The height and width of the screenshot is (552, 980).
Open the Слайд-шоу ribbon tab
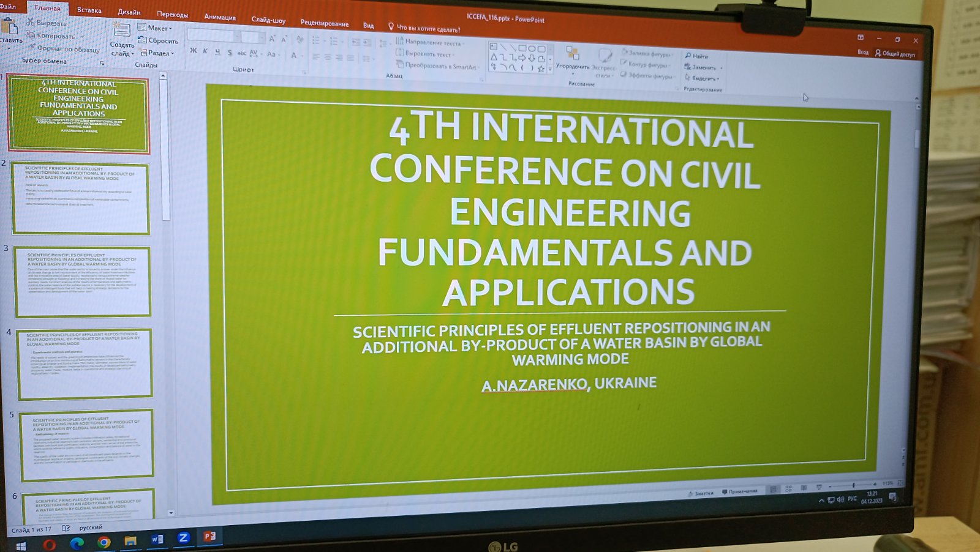click(x=268, y=20)
